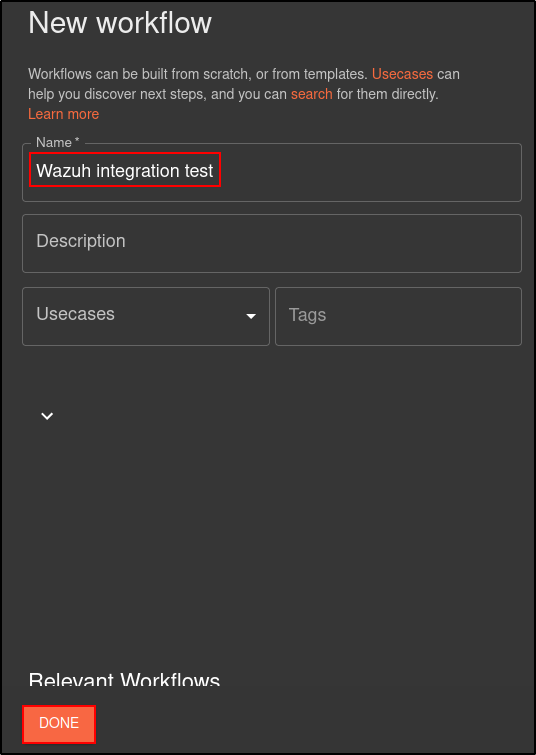Open the Usecases dropdown
Screen dimensions: 536x755
coord(146,316)
